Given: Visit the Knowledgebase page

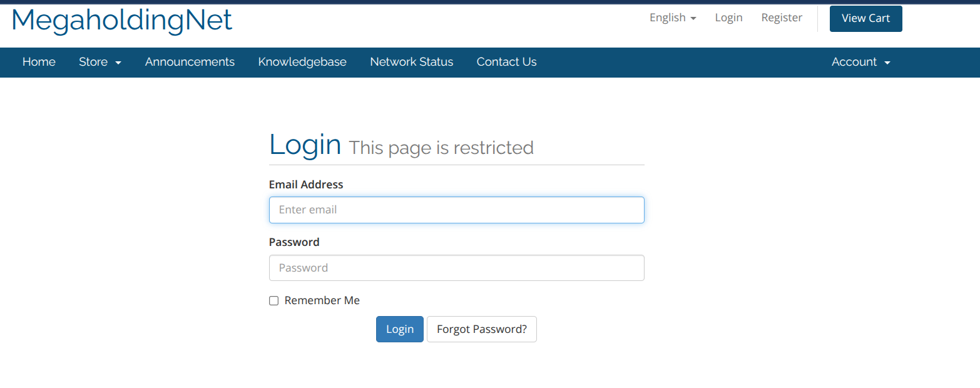Looking at the screenshot, I should pos(302,62).
